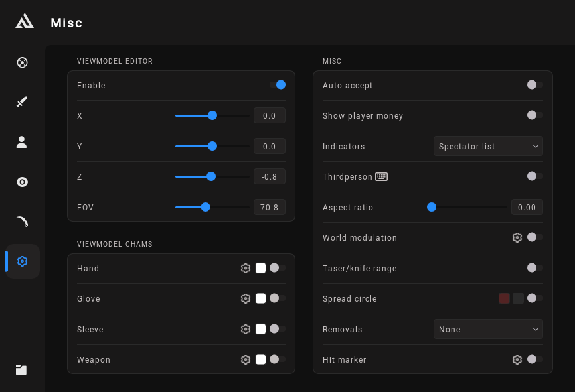575x392 pixels.
Task: Enable Sleeve chams toggle
Action: pos(278,329)
